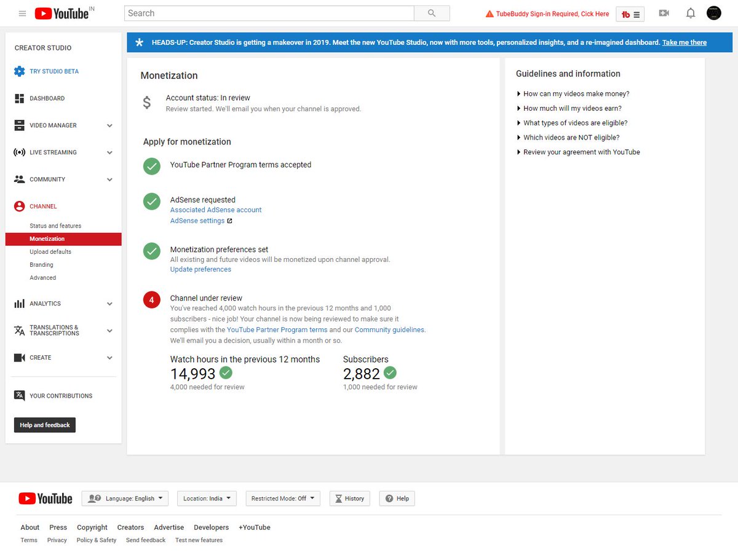Select Monetization in the sidebar
This screenshot has height=560, width=738.
click(63, 239)
